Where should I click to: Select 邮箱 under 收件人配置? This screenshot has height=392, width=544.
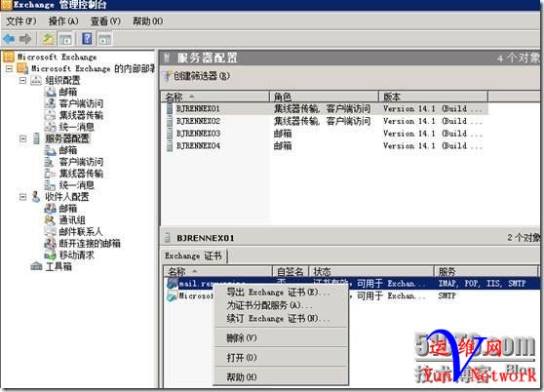tap(67, 209)
